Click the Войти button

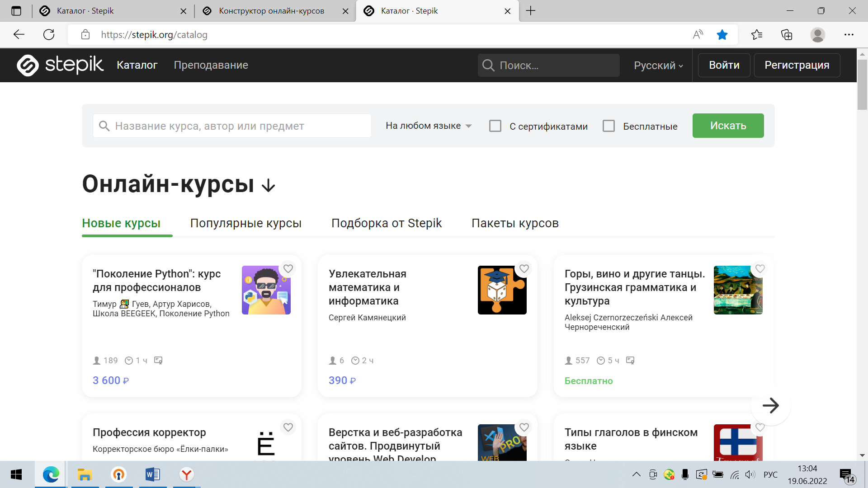[x=724, y=65]
